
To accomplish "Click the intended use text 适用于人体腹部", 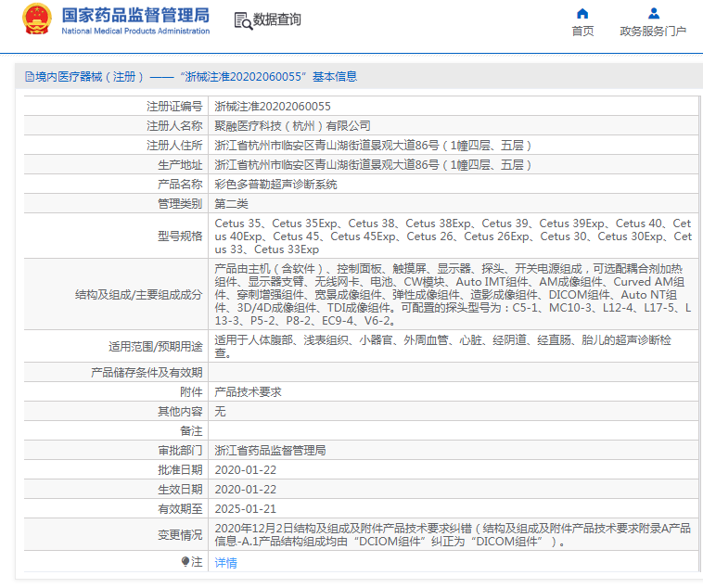I will (443, 346).
